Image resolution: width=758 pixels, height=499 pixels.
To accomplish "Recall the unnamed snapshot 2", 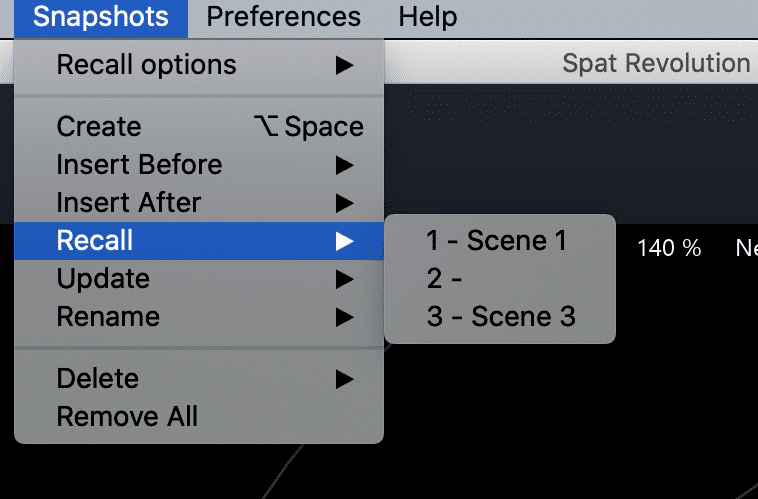I will pyautogui.click(x=445, y=279).
